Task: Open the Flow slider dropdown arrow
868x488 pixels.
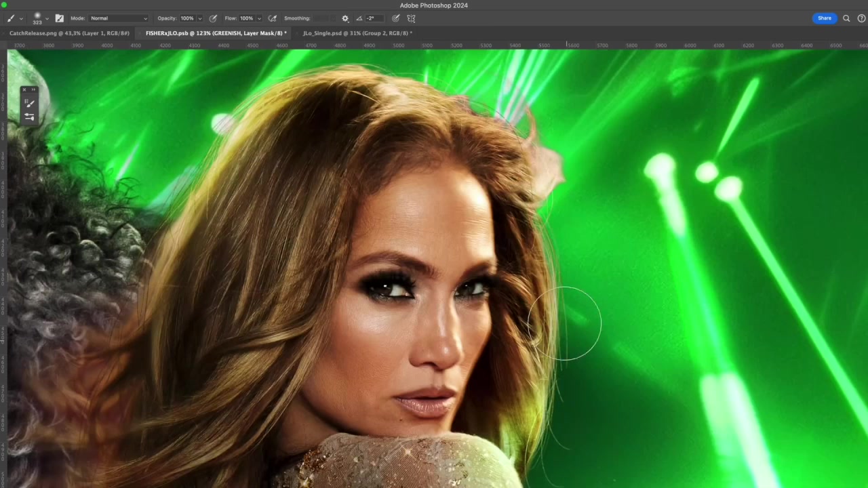Action: tap(258, 19)
